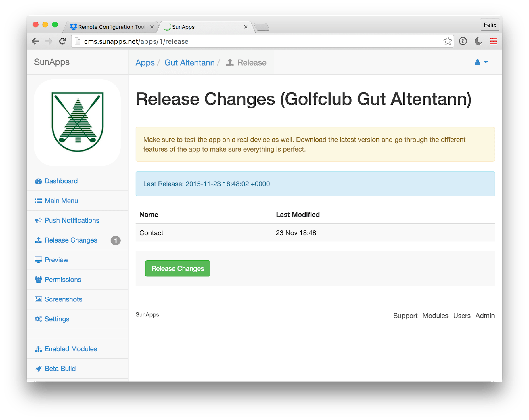
Task: Open the Chrome hamburger menu
Action: click(x=494, y=41)
